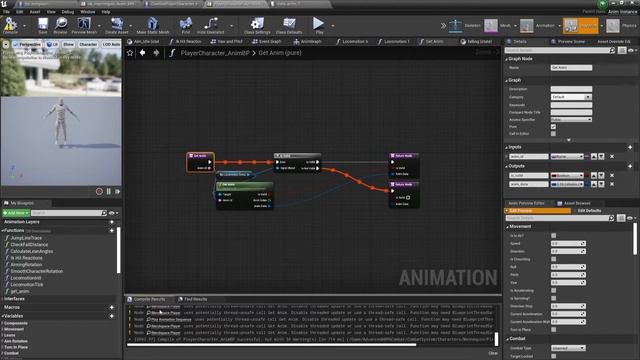This screenshot has width=640, height=360.
Task: Open the Debug menu
Action: (x=68, y=12)
